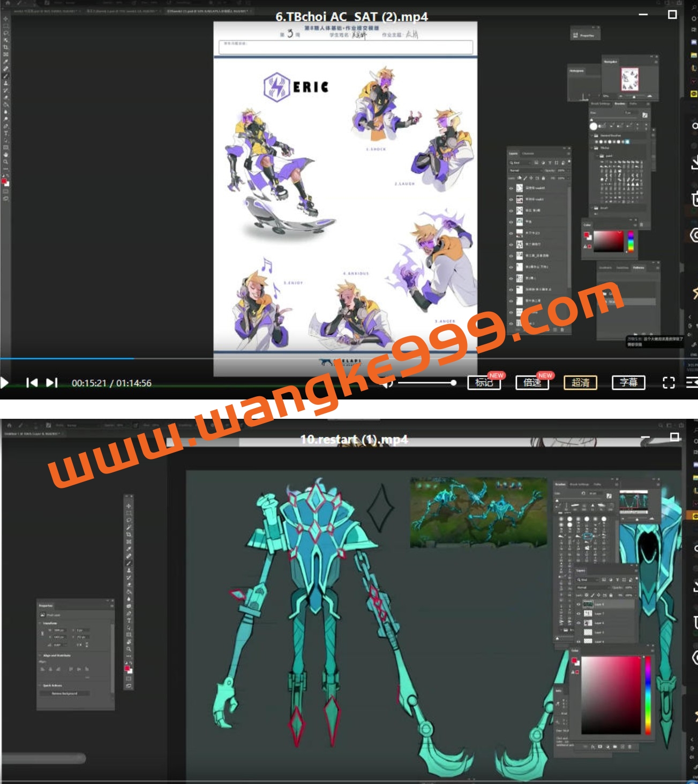Show the hidden Layer 5
This screenshot has width=698, height=784.
[x=579, y=632]
